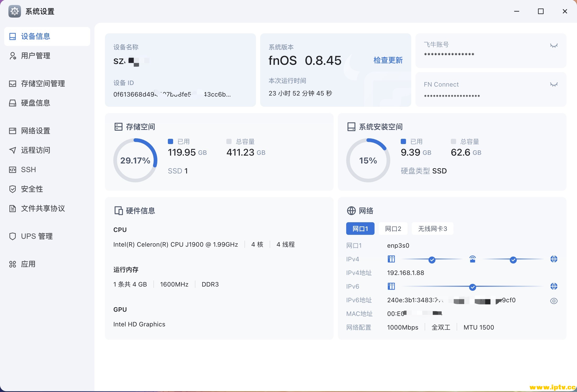
Task: Click the 1600MHz memory speed value
Action: (174, 284)
